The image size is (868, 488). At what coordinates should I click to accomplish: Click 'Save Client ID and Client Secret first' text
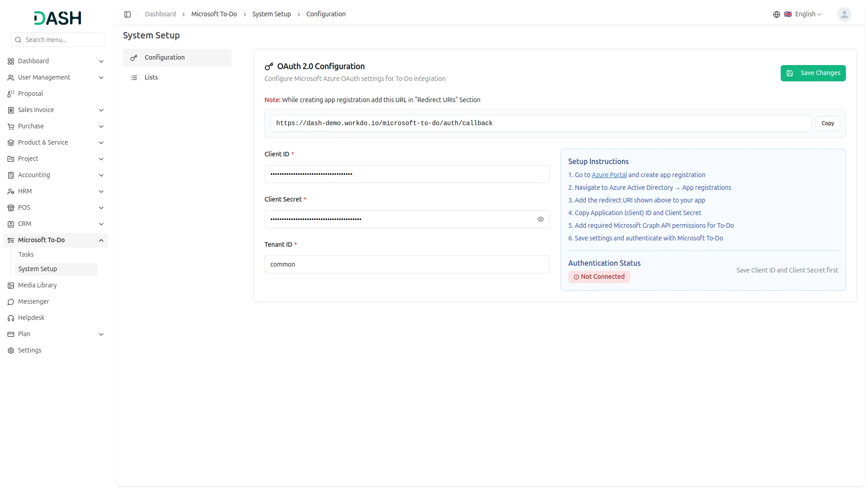point(787,270)
